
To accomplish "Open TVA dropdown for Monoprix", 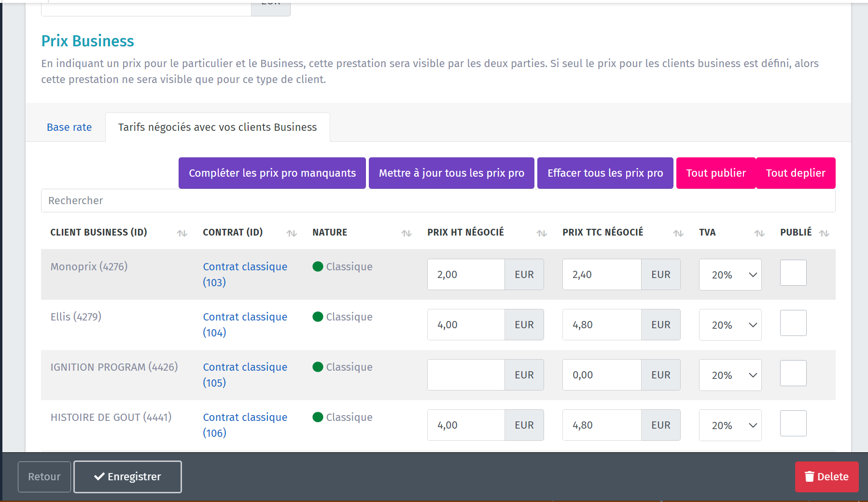I will pos(730,275).
